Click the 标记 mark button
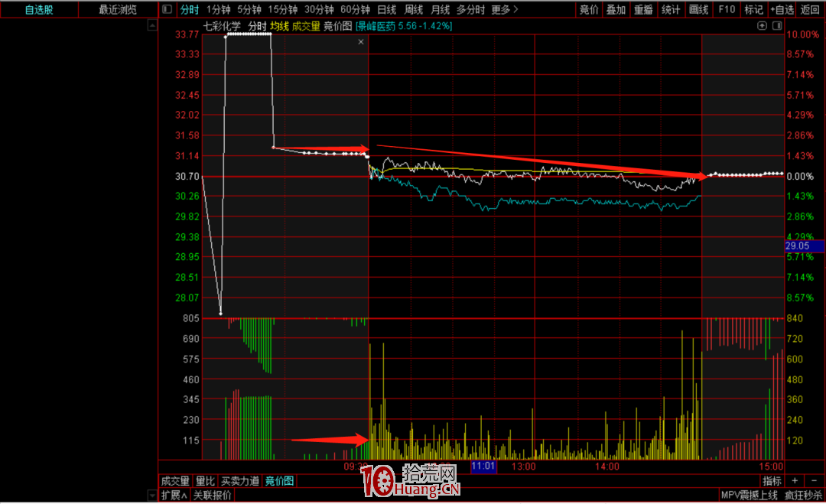Image resolution: width=826 pixels, height=504 pixels. [x=754, y=9]
